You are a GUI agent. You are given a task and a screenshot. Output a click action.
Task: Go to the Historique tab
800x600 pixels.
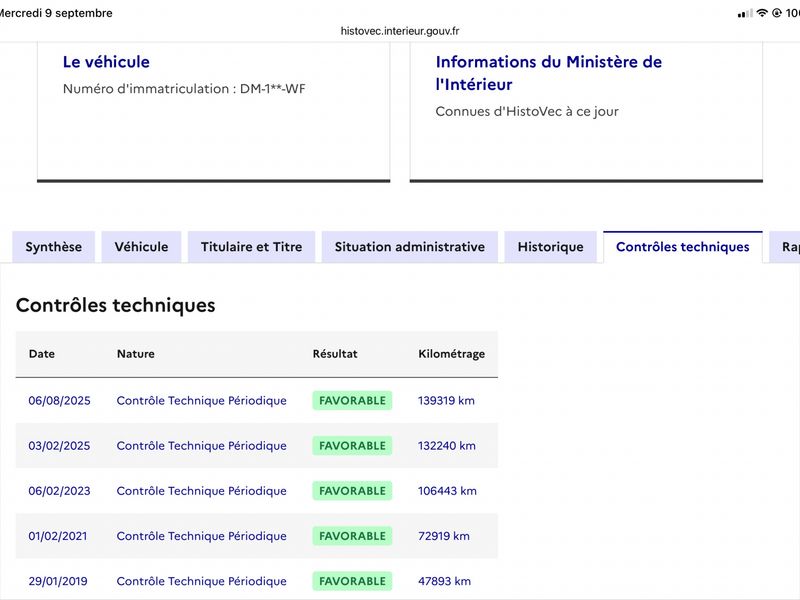[551, 247]
